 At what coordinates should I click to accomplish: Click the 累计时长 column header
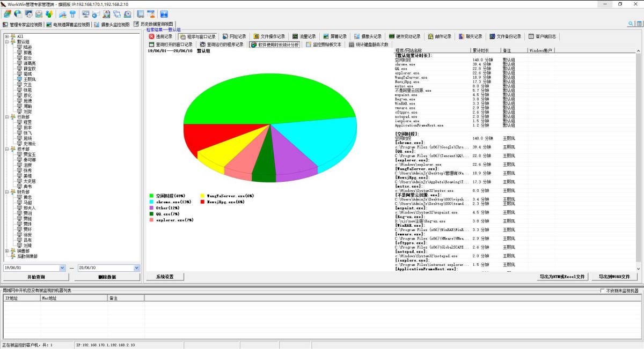[x=486, y=50]
